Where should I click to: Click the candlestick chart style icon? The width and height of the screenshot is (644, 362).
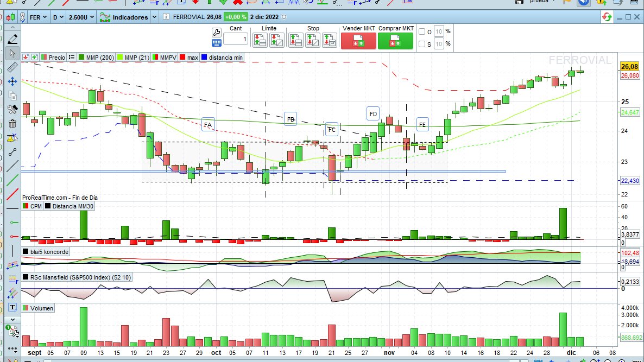tap(10, 17)
